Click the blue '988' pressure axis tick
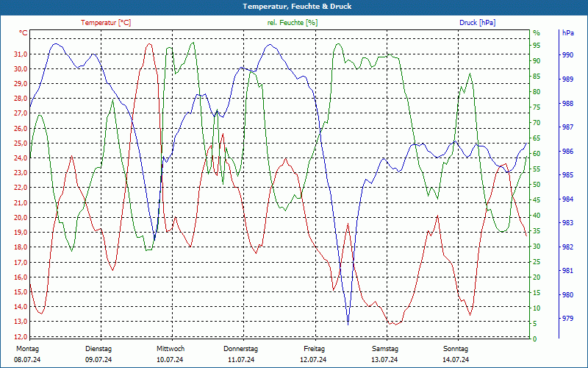 click(x=568, y=103)
